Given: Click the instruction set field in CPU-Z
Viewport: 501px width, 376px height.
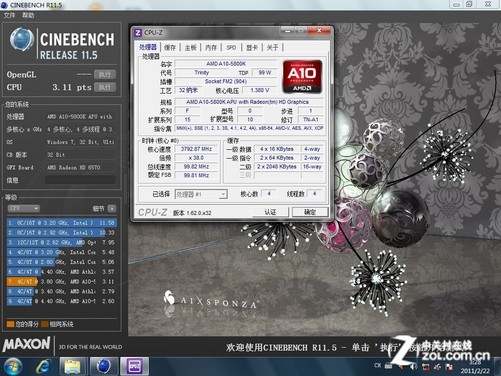Looking at the screenshot, I should pos(250,128).
